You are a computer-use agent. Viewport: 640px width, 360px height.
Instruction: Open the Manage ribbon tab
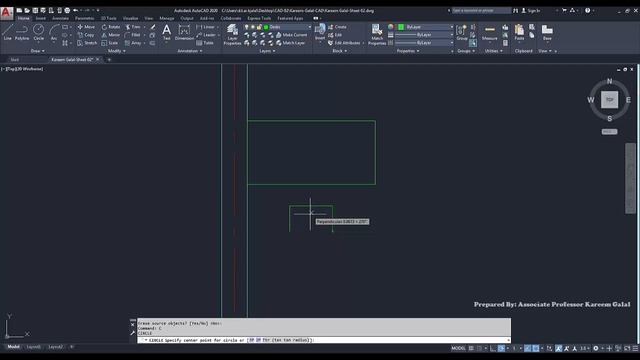coord(167,18)
